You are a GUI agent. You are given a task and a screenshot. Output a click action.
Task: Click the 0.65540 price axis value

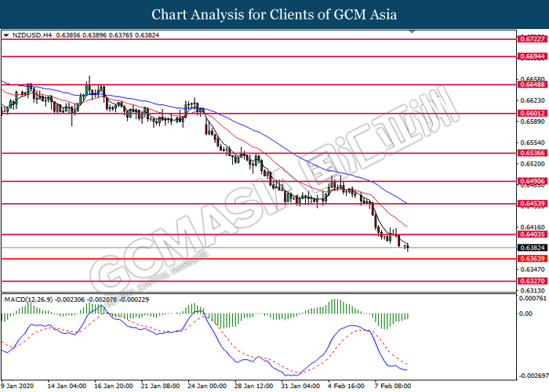(x=533, y=143)
